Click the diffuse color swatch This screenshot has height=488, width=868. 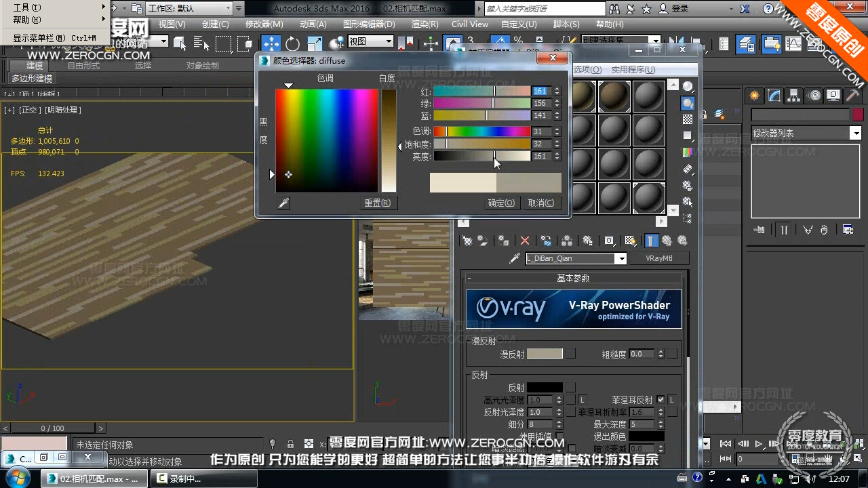(x=545, y=354)
